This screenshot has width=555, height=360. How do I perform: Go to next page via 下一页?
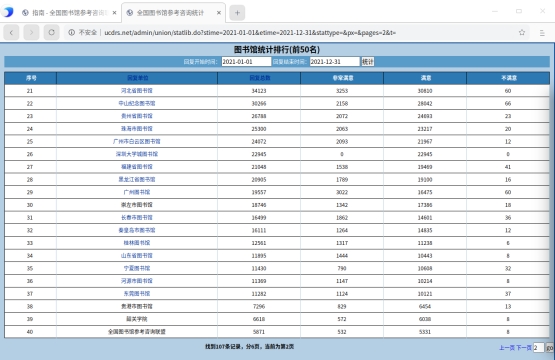[x=523, y=348]
